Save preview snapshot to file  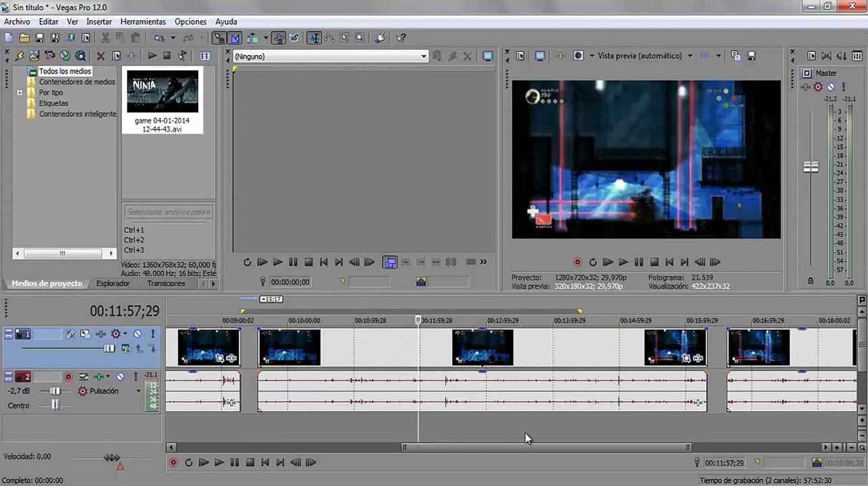coord(751,56)
